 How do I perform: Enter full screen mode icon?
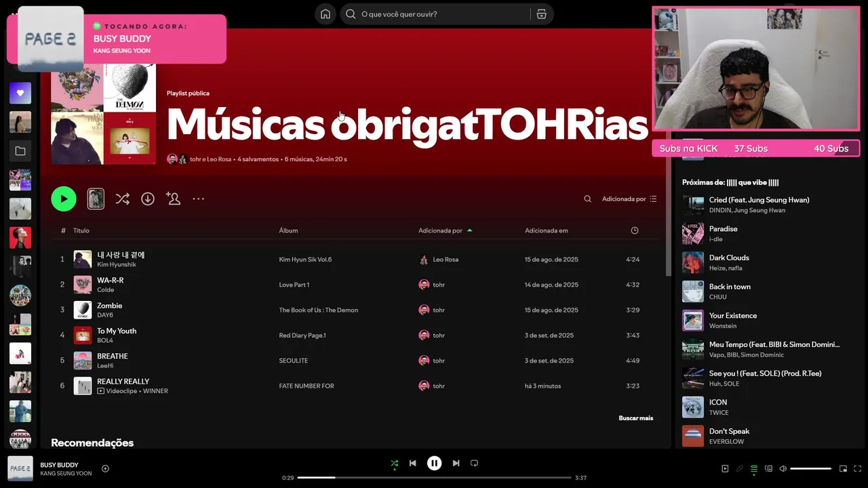857,468
